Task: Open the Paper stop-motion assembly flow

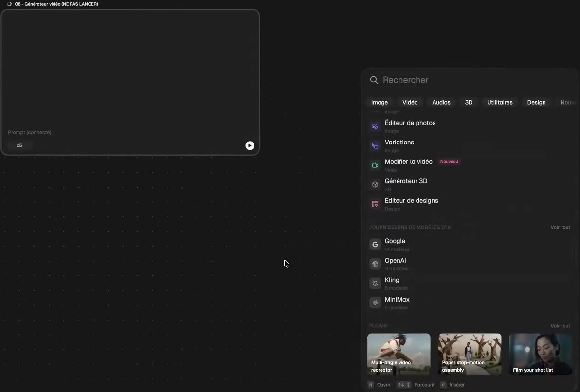Action: [470, 354]
